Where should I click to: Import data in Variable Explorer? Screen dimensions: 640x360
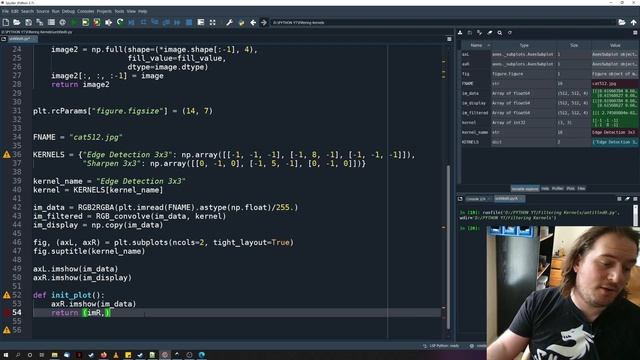click(x=460, y=33)
